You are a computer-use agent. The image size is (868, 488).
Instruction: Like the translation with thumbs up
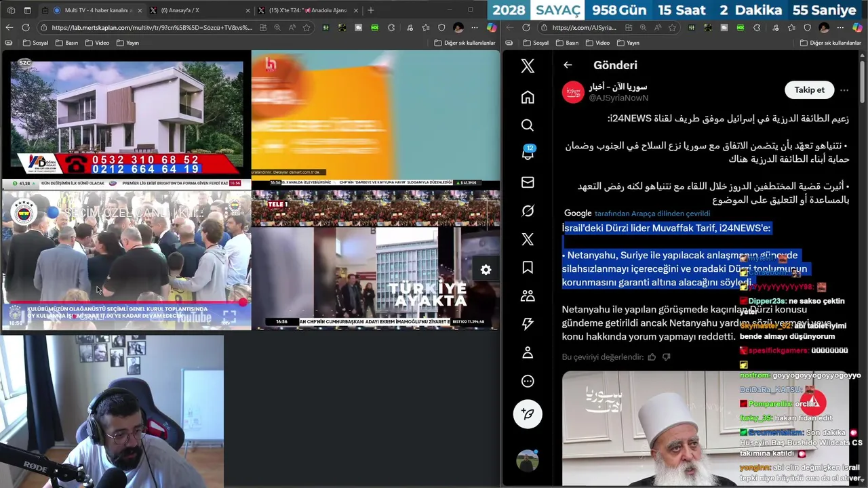[x=652, y=357]
